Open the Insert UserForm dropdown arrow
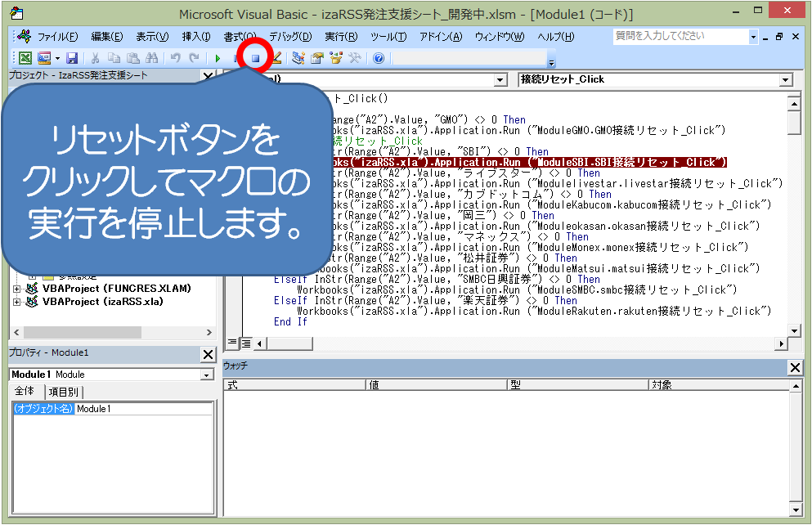Screen dimensions: 812x525 click(x=57, y=58)
